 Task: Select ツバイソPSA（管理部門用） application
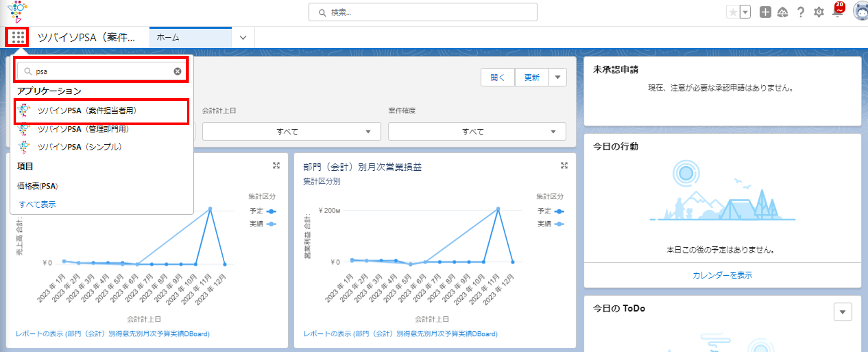[x=83, y=129]
